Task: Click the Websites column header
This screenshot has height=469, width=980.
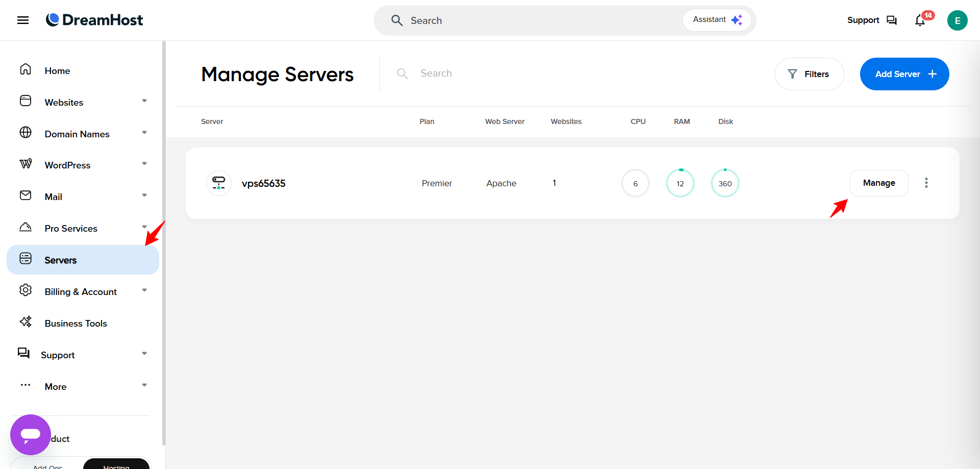Action: (566, 121)
